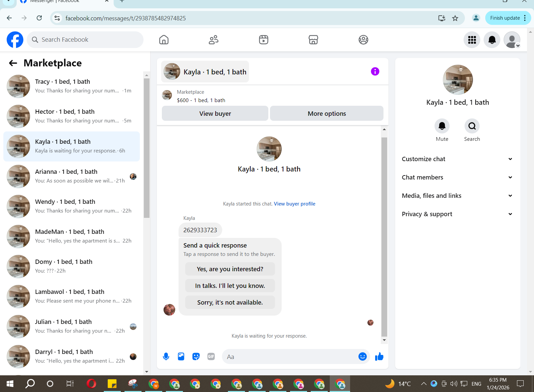534x392 pixels.
Task: Open the Facebook menu grid icon
Action: tap(472, 40)
